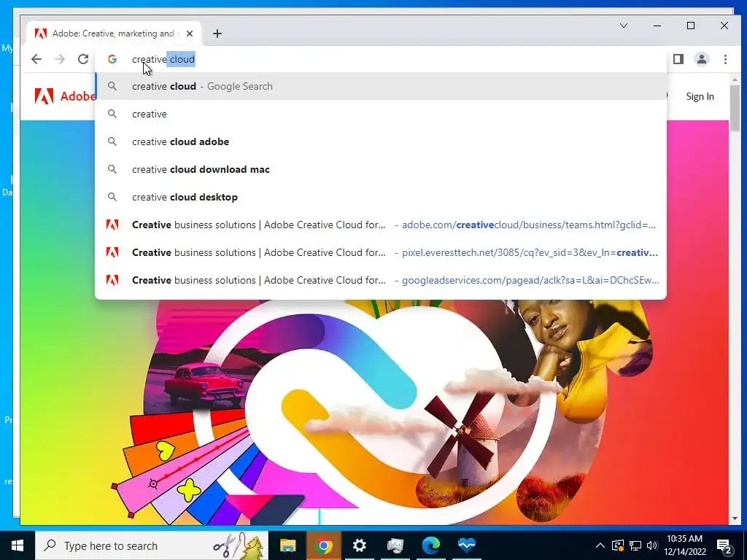Viewport: 747px width, 560px height.
Task: Select 'creative cloud adobe' suggestion
Action: tap(381, 141)
